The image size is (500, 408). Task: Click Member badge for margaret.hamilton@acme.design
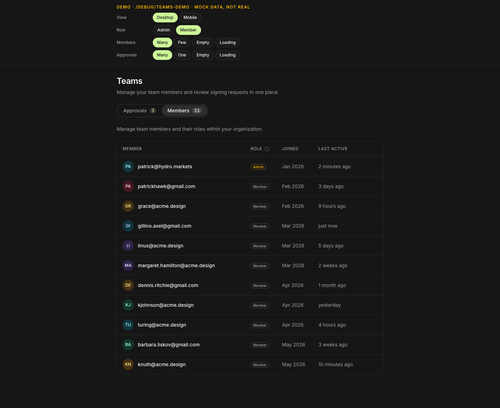[260, 266]
